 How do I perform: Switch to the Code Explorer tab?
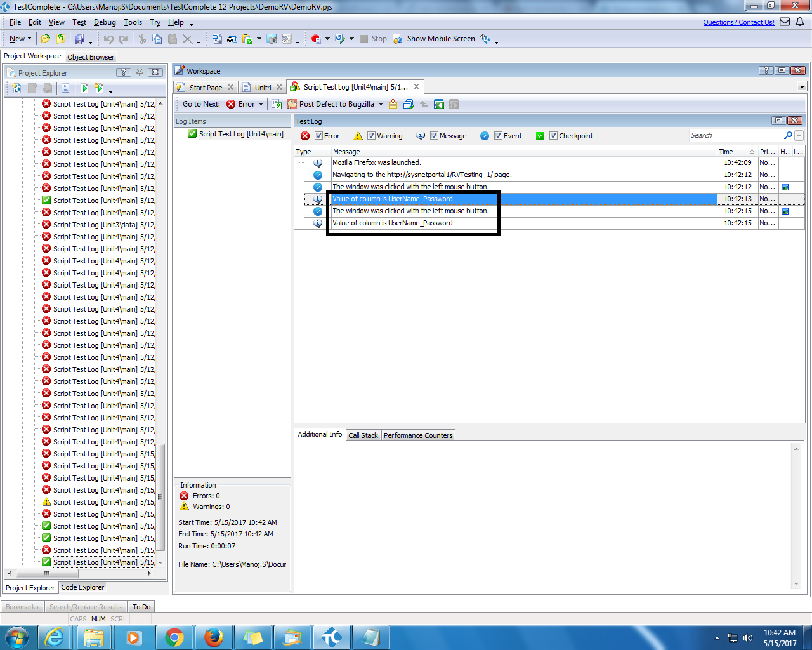pyautogui.click(x=82, y=587)
